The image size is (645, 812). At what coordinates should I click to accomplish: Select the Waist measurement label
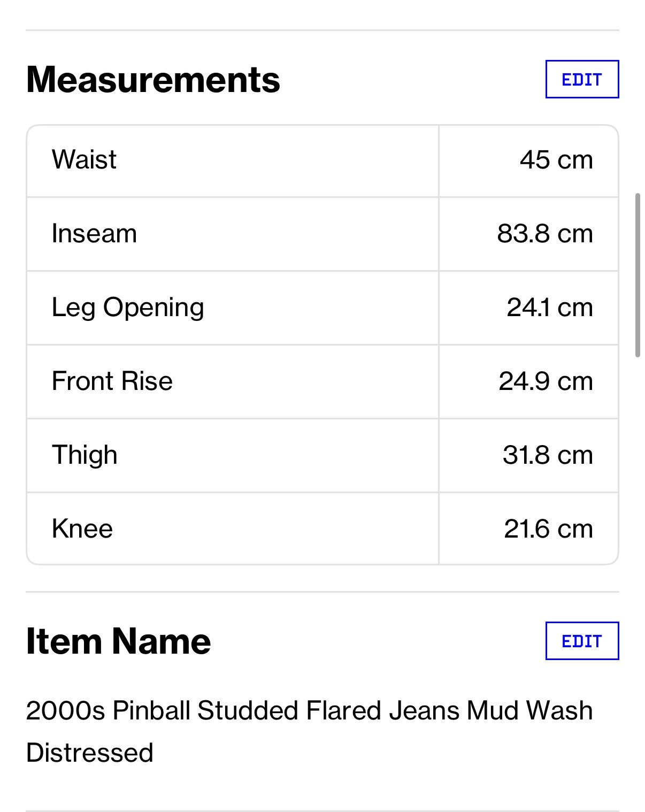pos(84,159)
